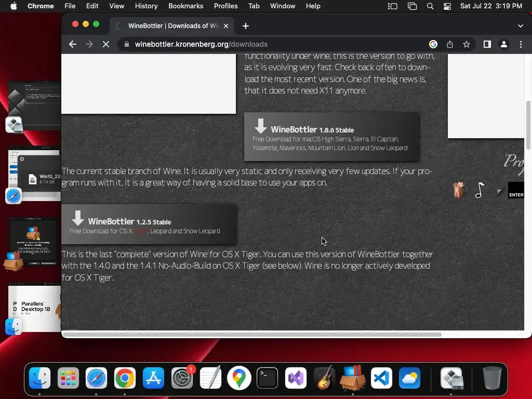Viewport: 532px width, 399px height.
Task: Select Safari Win10 download window thumbnail
Action: [35, 174]
